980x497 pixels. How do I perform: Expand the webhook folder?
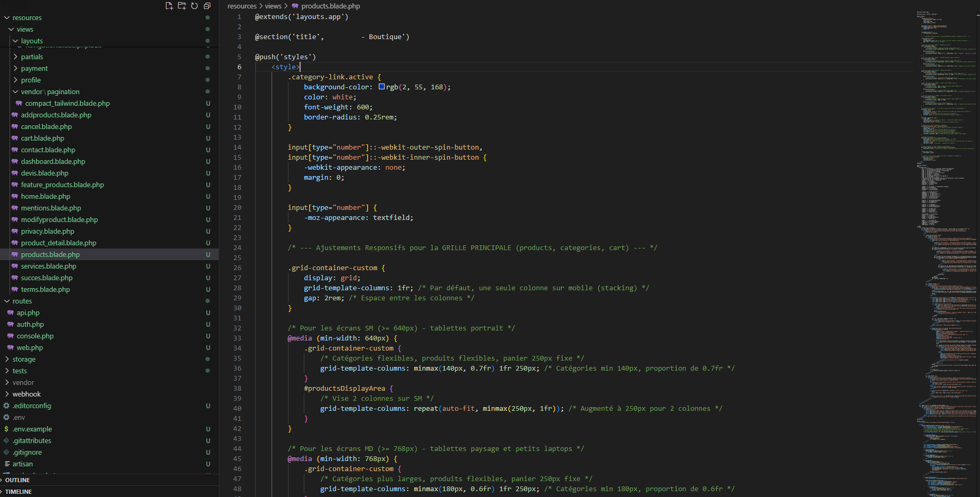(x=109, y=394)
